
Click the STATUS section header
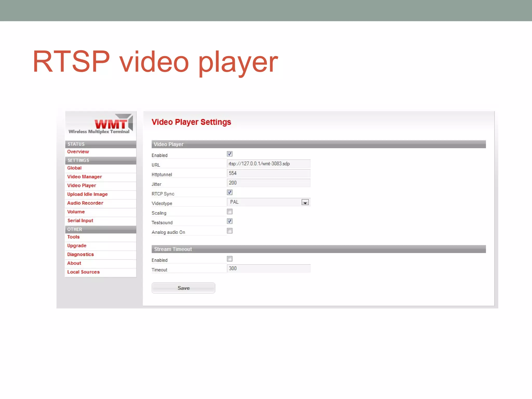[x=101, y=144]
